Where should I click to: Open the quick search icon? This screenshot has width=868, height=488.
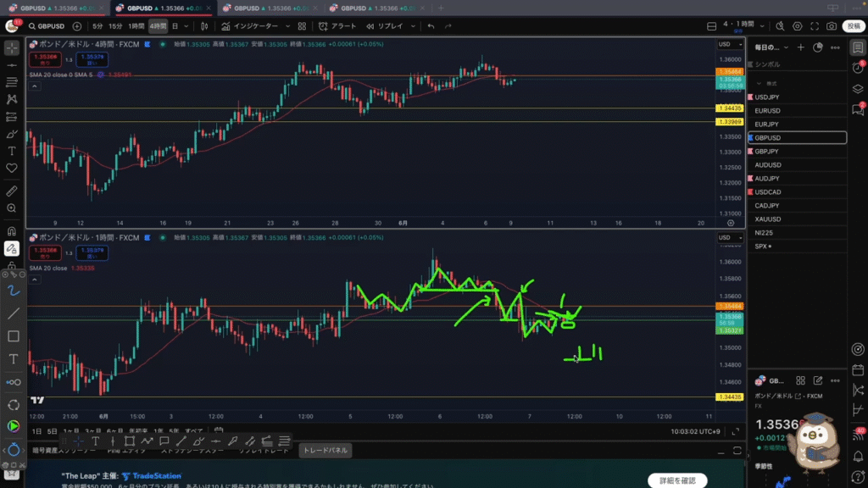(780, 26)
